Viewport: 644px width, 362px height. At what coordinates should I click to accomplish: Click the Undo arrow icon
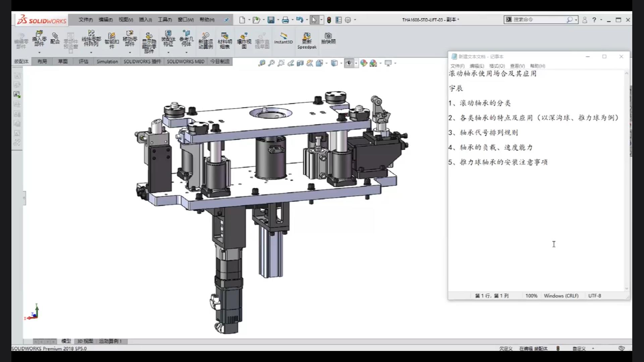click(x=300, y=20)
